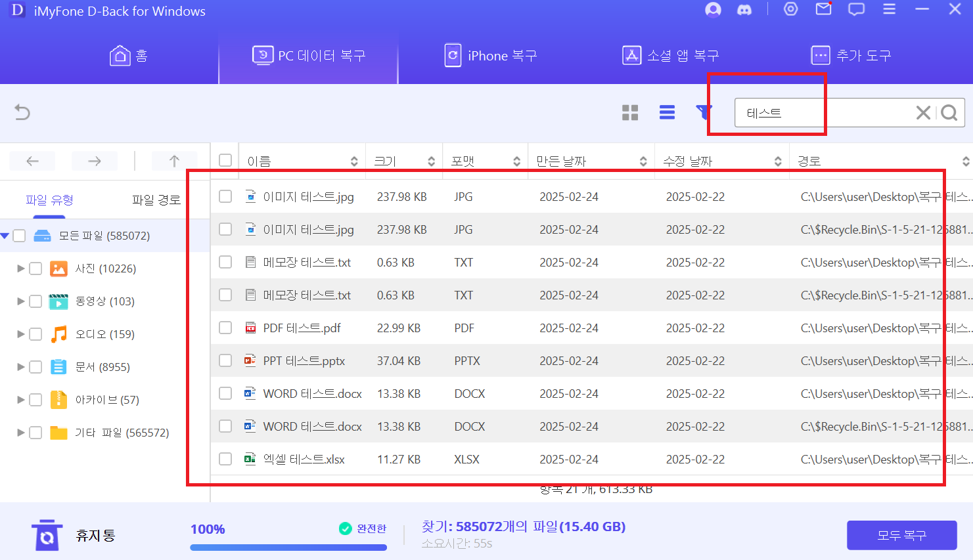Open the hamburger menu icon
This screenshot has height=560, width=973.
[x=889, y=9]
